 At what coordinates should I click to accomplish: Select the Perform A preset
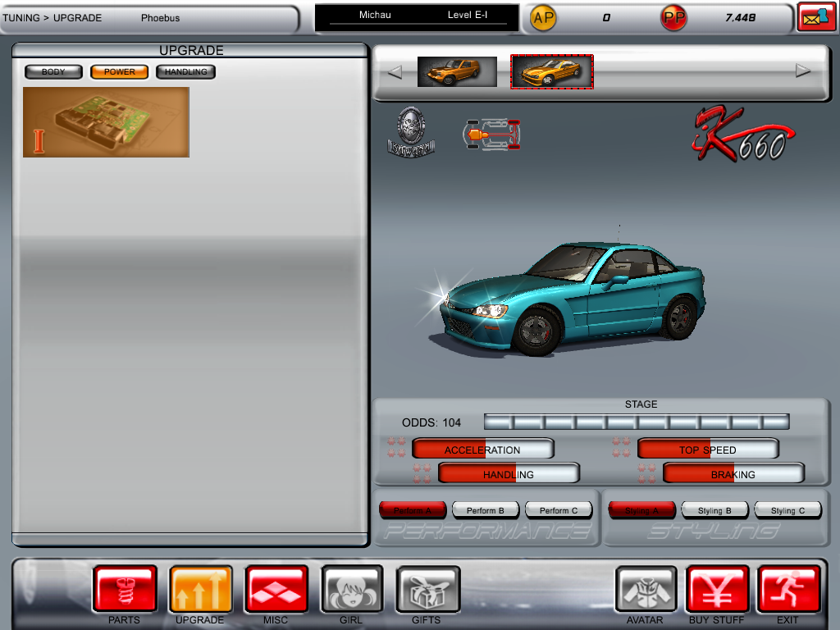(413, 510)
